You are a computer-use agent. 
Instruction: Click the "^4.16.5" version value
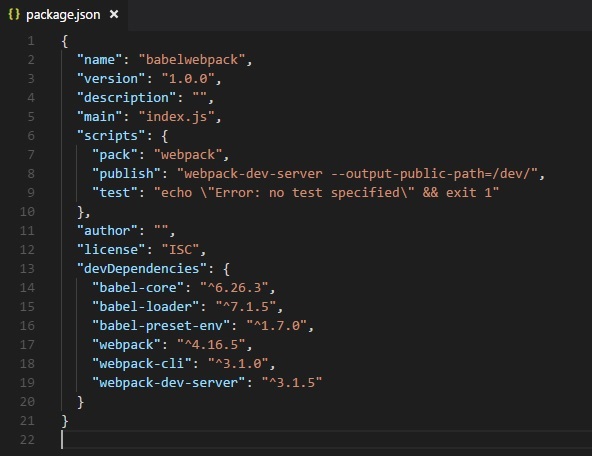tap(211, 344)
